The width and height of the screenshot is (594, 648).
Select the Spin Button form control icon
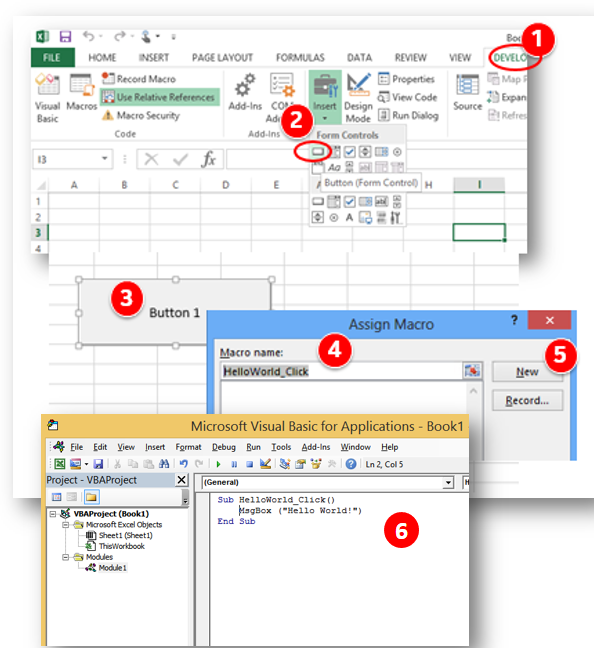(x=365, y=152)
